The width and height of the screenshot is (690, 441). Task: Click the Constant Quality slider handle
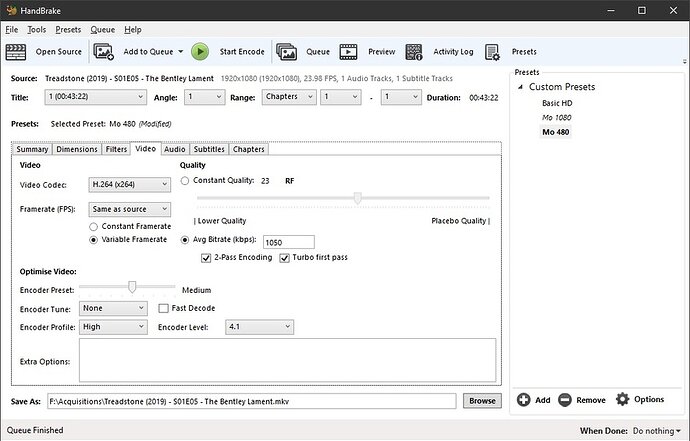click(x=358, y=198)
